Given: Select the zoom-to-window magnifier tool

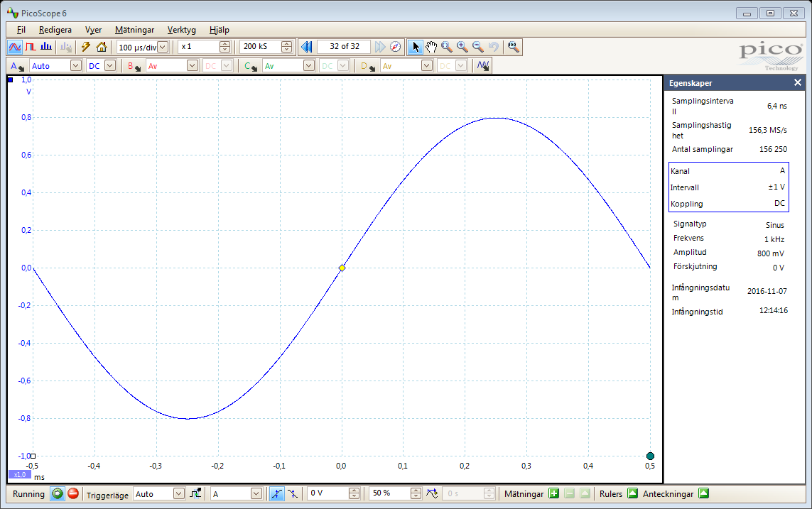Looking at the screenshot, I should click(446, 47).
